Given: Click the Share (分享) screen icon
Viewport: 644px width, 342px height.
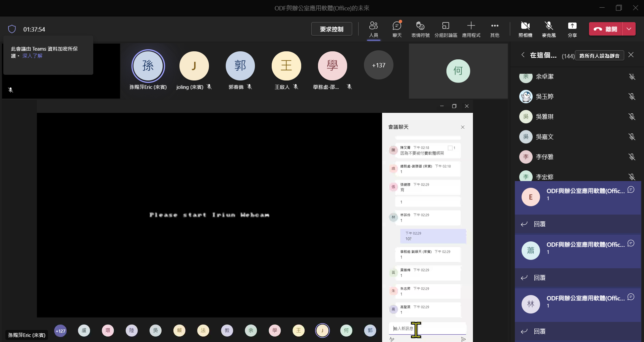Looking at the screenshot, I should (572, 26).
